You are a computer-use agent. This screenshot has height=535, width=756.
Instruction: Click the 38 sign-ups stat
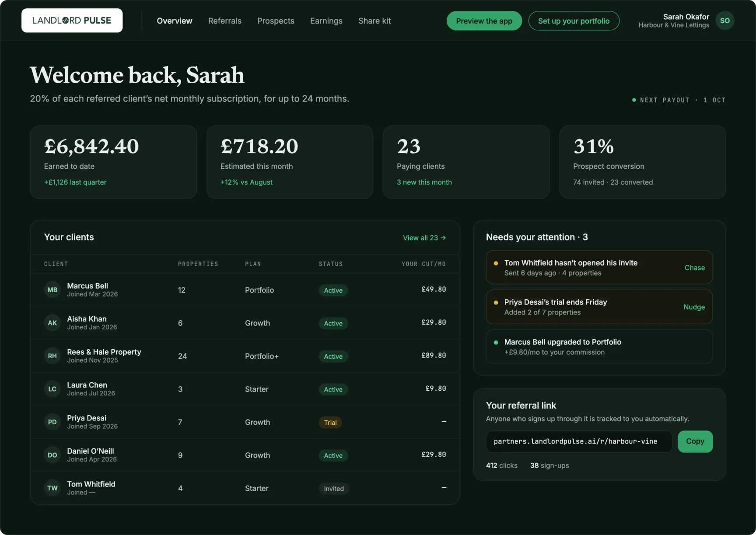(549, 465)
